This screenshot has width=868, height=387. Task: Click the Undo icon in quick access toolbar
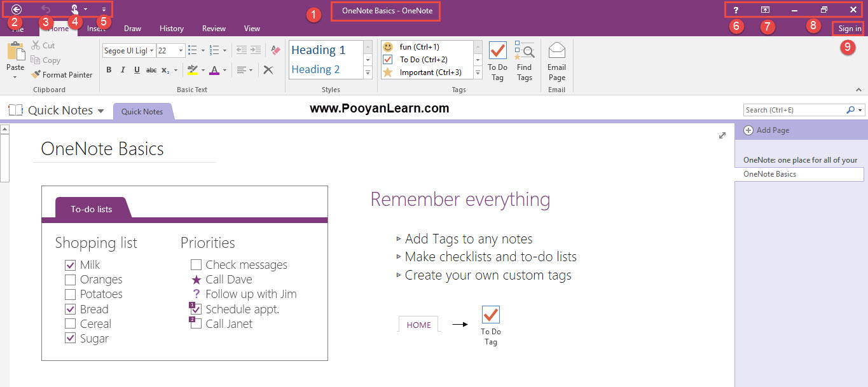46,10
